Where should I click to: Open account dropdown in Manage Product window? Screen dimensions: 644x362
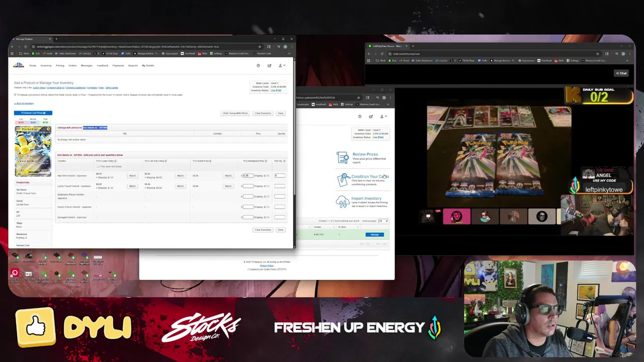point(282,65)
